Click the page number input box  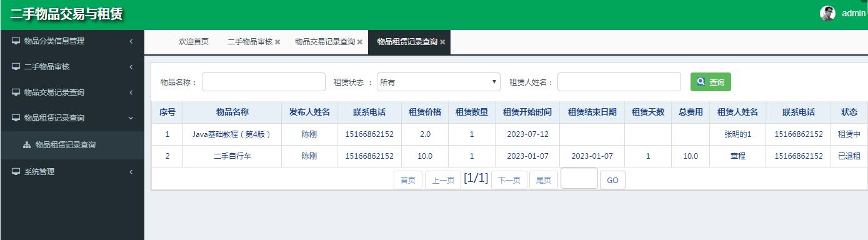point(579,178)
